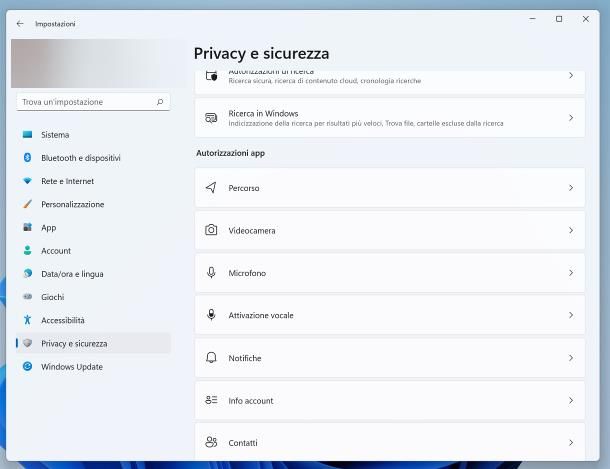Open the Notifiche permission label
The image size is (610, 469).
(x=245, y=358)
